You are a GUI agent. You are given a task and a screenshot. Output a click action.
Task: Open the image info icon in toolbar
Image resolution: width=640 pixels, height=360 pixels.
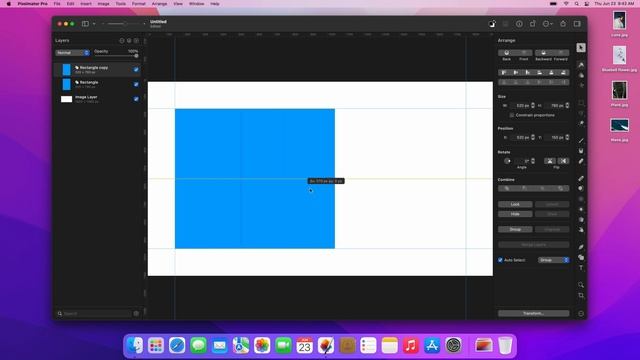point(519,24)
